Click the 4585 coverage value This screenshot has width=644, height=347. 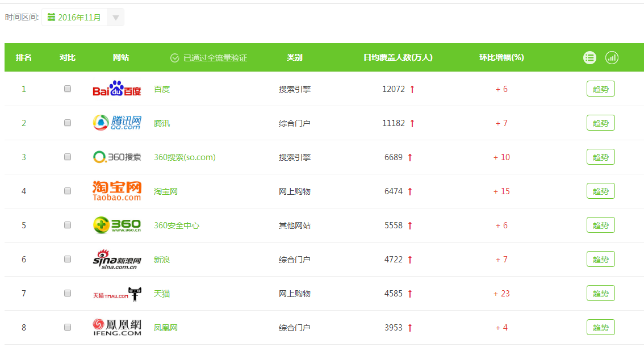pyautogui.click(x=394, y=294)
